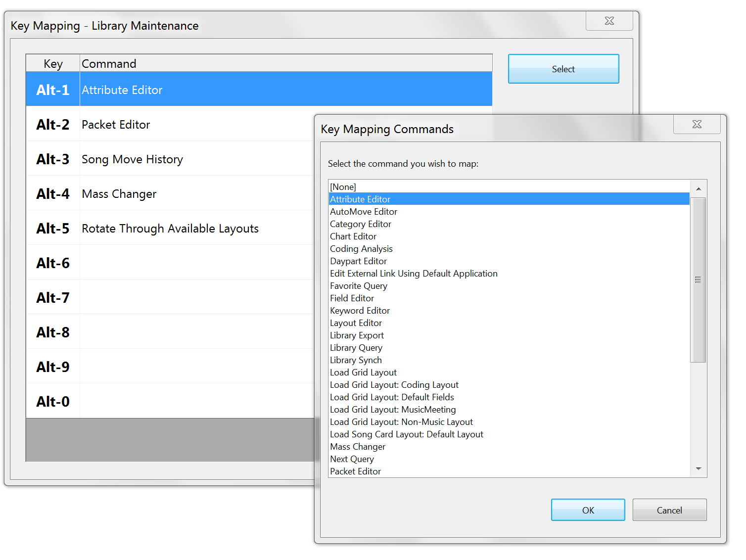Viewport: 746px width, 560px height.
Task: Pick Load Grid Layout: MusicMeeting
Action: coord(393,410)
